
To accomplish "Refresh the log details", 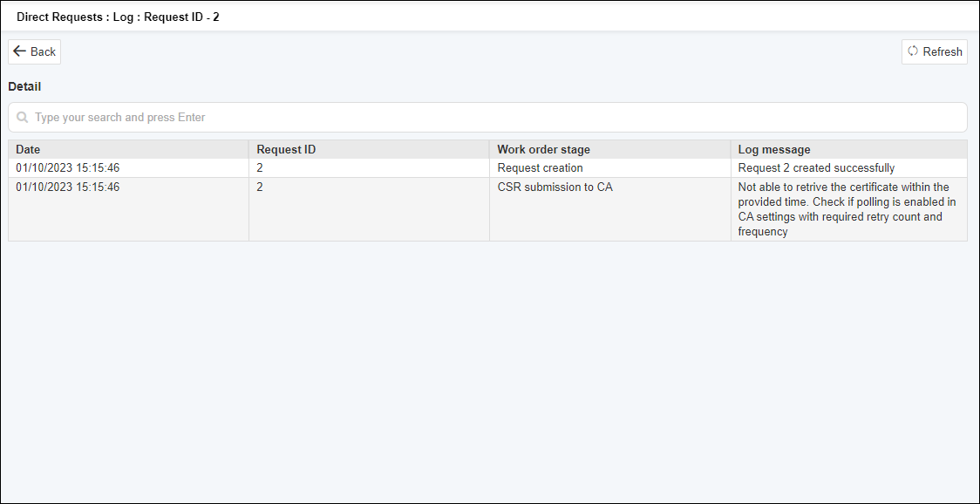I will 935,52.
